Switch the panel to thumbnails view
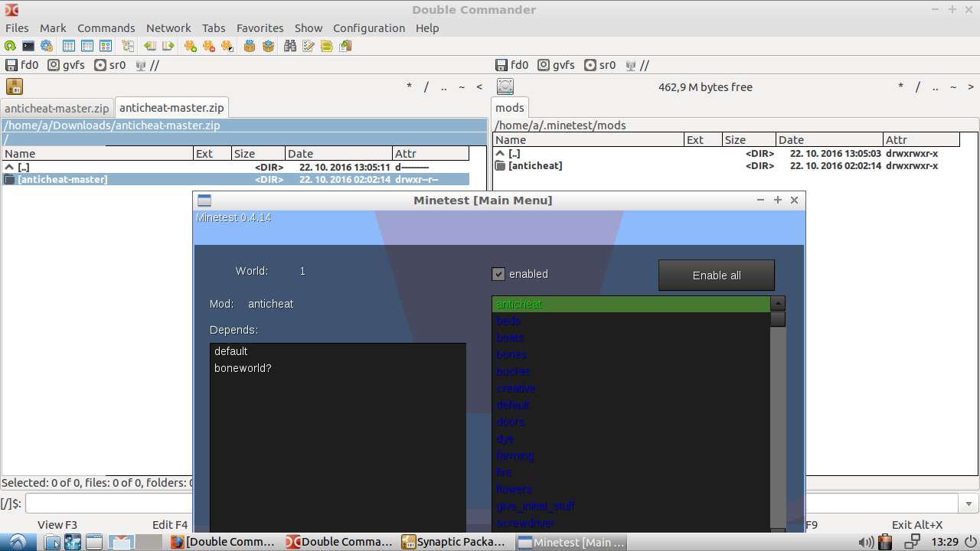980x551 pixels. (x=107, y=45)
